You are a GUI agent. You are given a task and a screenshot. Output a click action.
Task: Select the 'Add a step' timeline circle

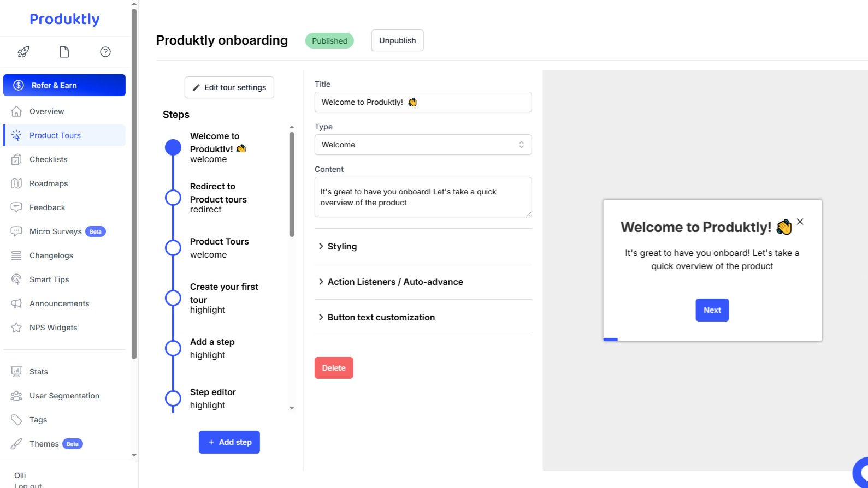pyautogui.click(x=173, y=348)
